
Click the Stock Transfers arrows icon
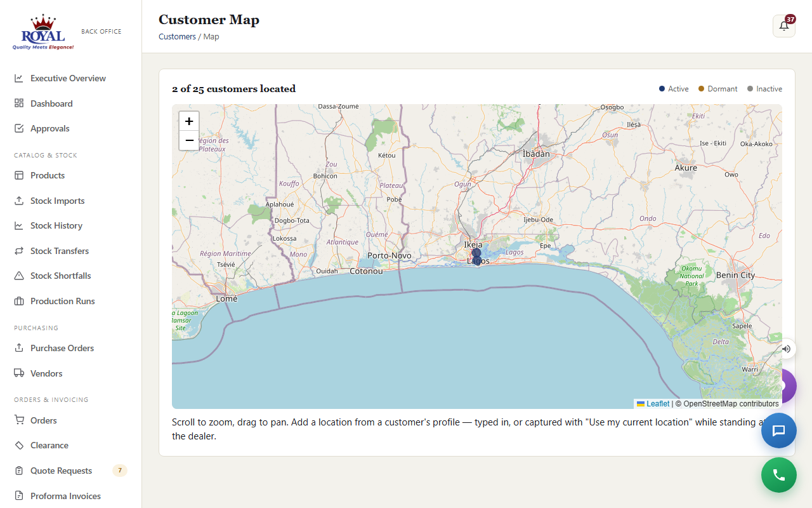point(19,251)
